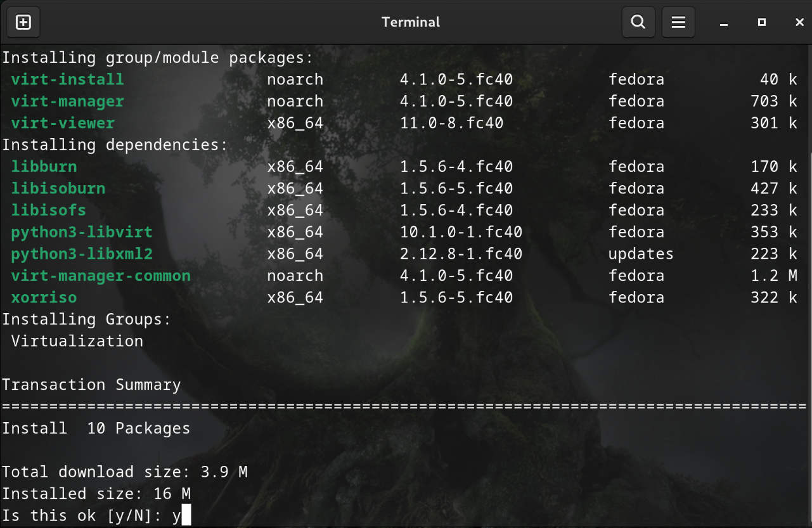Click the 427 k size of libisoburn
This screenshot has height=528, width=812.
click(x=774, y=188)
